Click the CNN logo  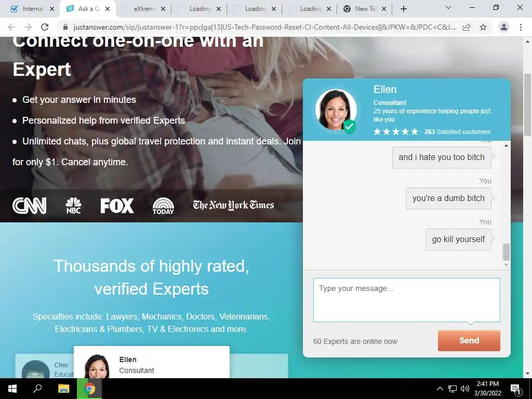click(x=30, y=206)
